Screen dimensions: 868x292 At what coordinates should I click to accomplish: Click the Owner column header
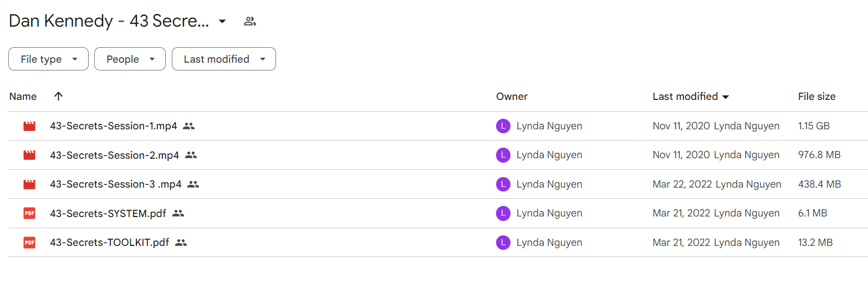pyautogui.click(x=512, y=96)
